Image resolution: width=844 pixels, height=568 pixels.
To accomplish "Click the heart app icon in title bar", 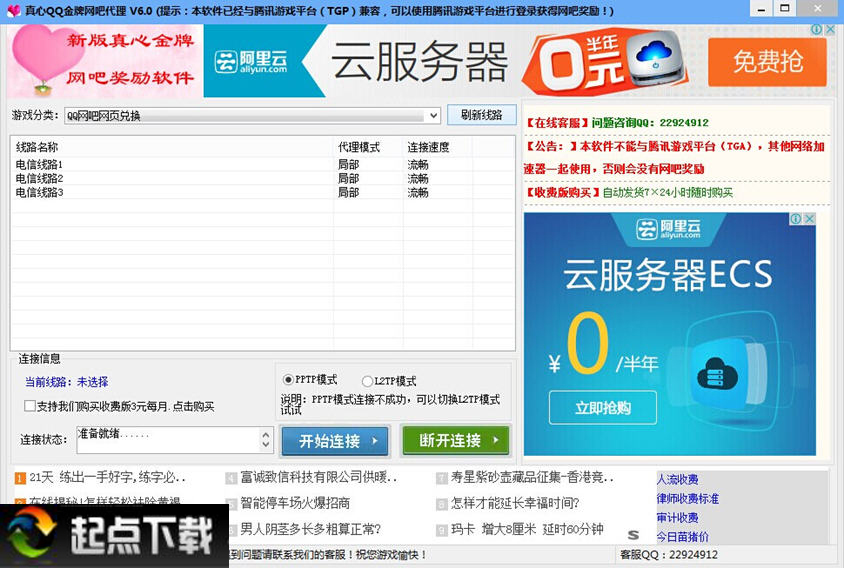I will (15, 11).
